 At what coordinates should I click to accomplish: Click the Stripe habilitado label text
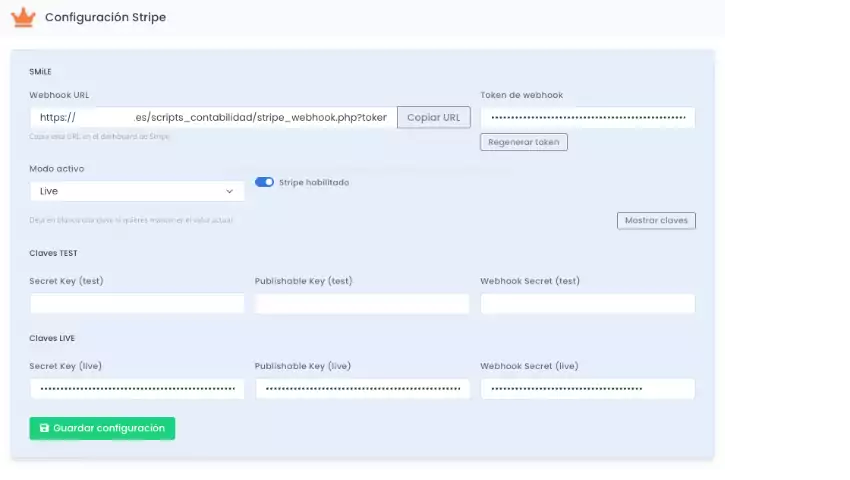(314, 183)
